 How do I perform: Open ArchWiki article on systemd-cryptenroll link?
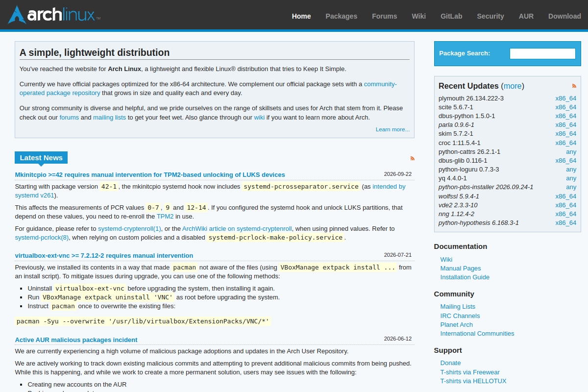tap(237, 229)
